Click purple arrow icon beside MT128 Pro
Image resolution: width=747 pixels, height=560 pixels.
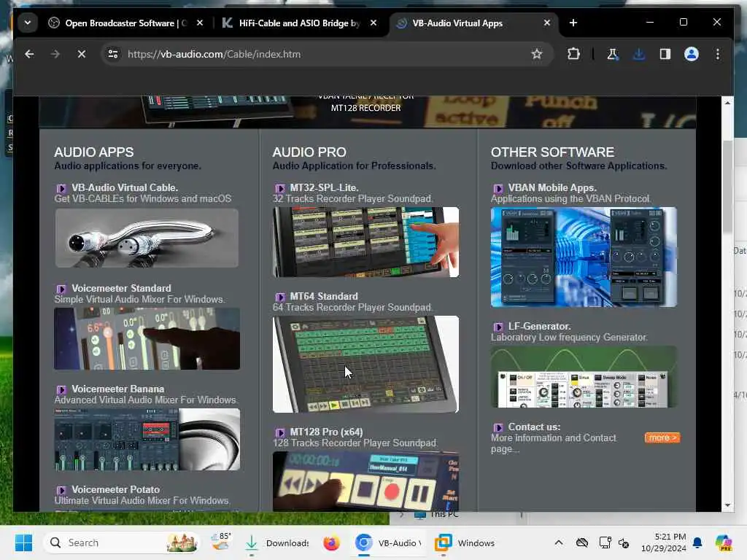click(x=279, y=433)
